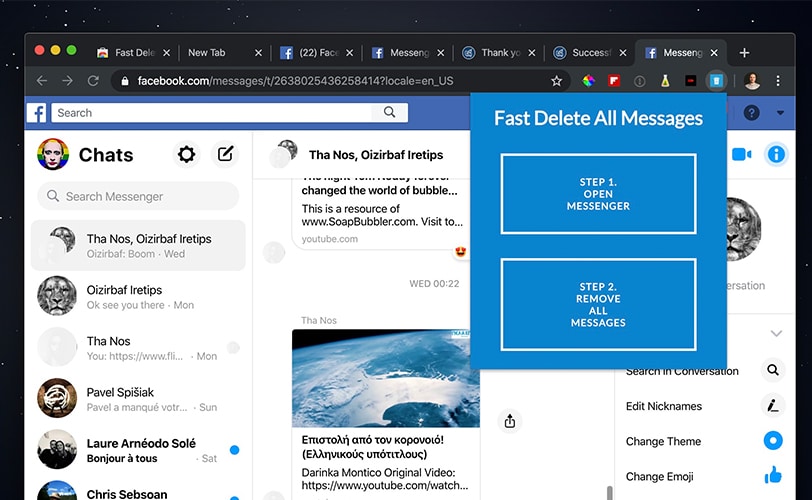Click the conversation title Tha Nos, Oizirbaf Iretips

coord(376,155)
